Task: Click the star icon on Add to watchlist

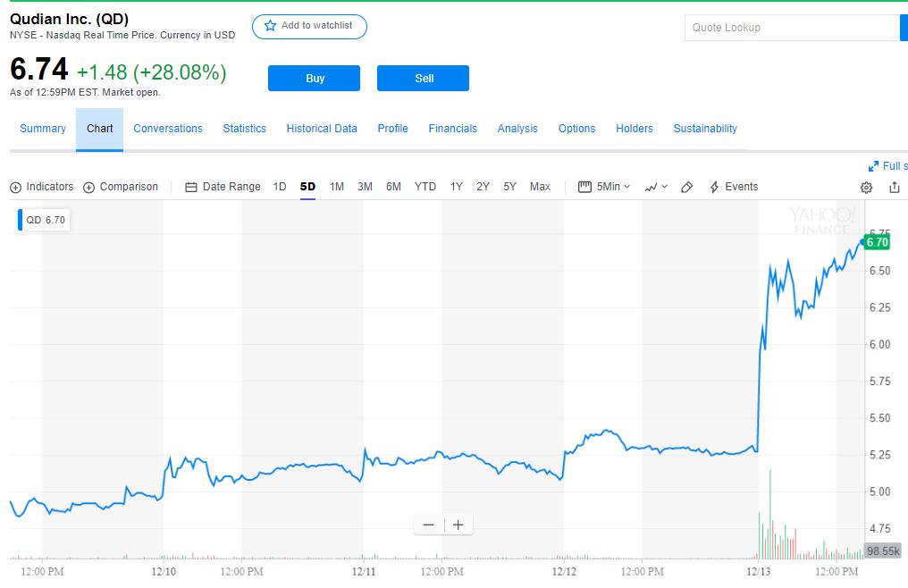Action: pyautogui.click(x=270, y=26)
